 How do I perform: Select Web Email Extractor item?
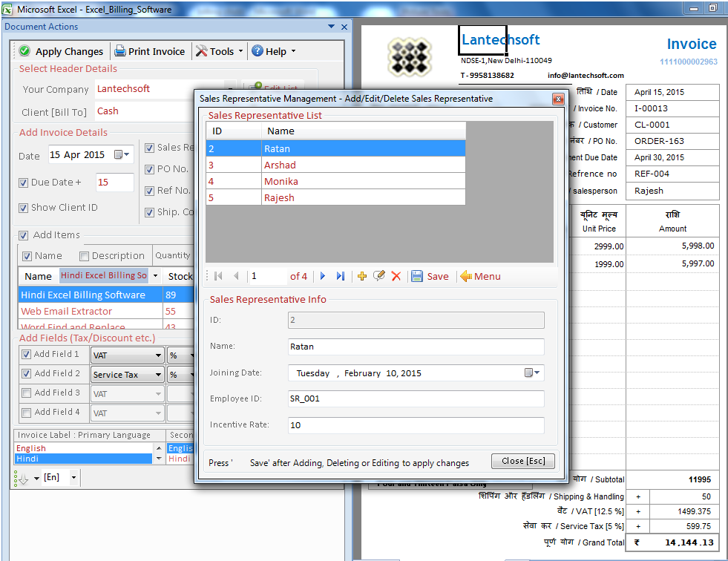(x=91, y=311)
